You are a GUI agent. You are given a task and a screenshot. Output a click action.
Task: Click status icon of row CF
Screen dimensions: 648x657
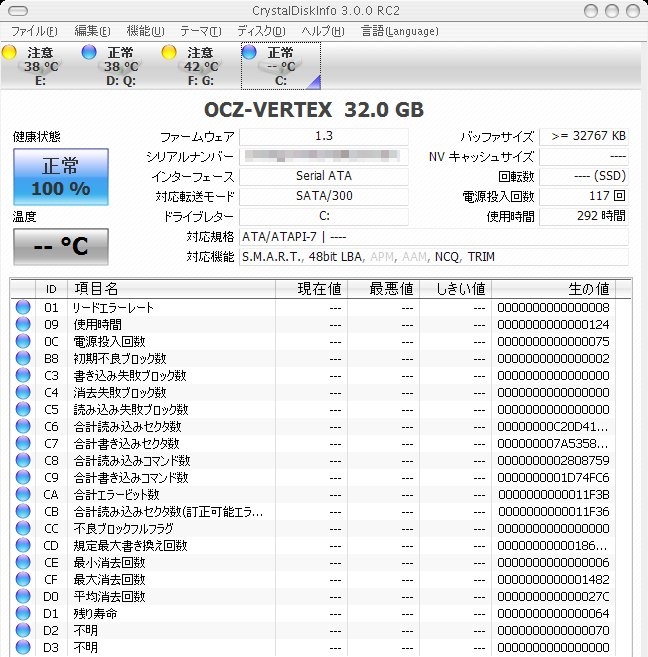(x=23, y=579)
